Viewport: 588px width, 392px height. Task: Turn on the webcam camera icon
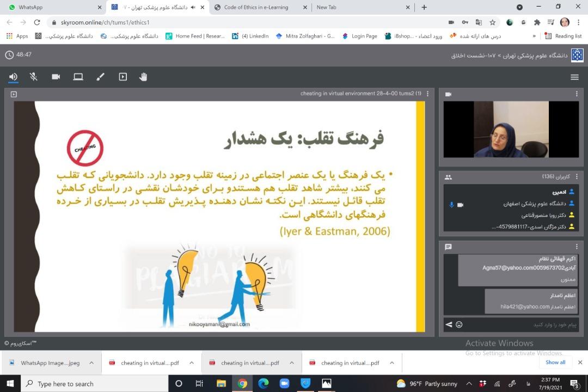tap(56, 77)
